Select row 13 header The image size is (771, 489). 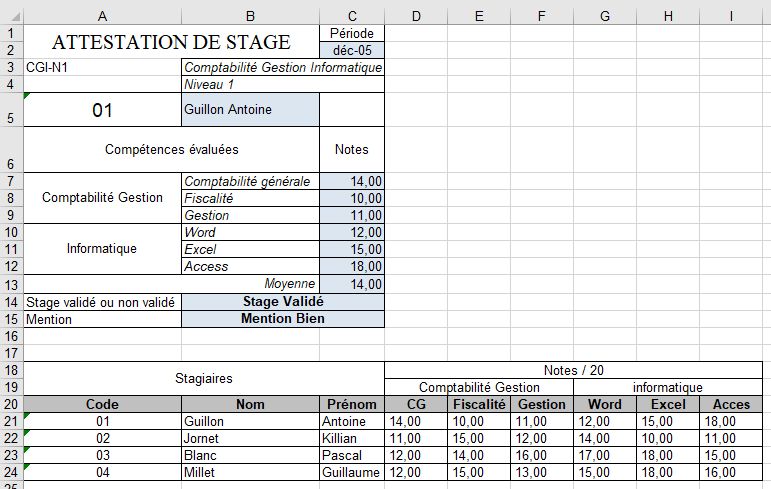click(10, 284)
